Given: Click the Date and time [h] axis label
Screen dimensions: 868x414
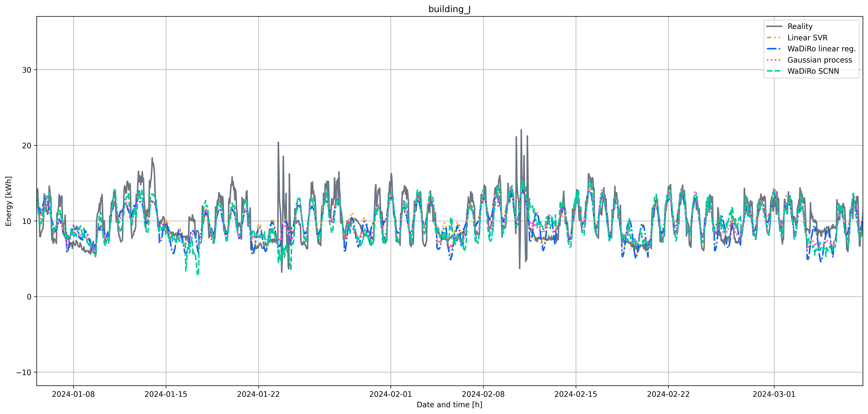Looking at the screenshot, I should click(x=449, y=405).
